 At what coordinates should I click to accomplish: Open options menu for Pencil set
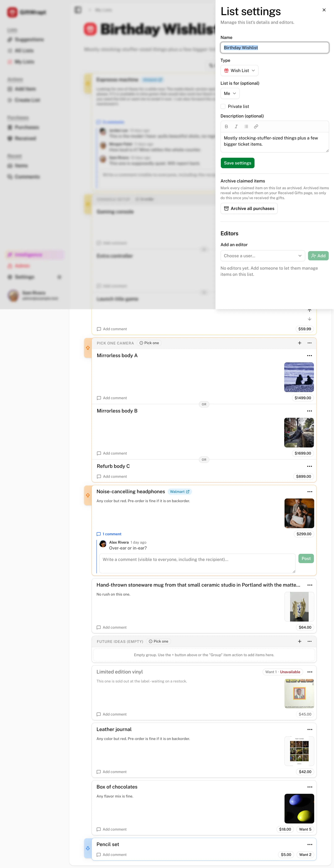(310, 844)
